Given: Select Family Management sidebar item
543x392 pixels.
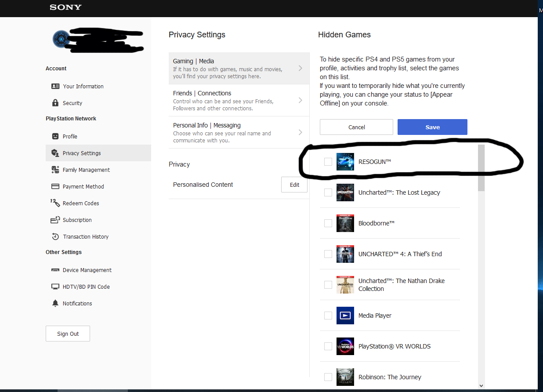Looking at the screenshot, I should 98,170.
